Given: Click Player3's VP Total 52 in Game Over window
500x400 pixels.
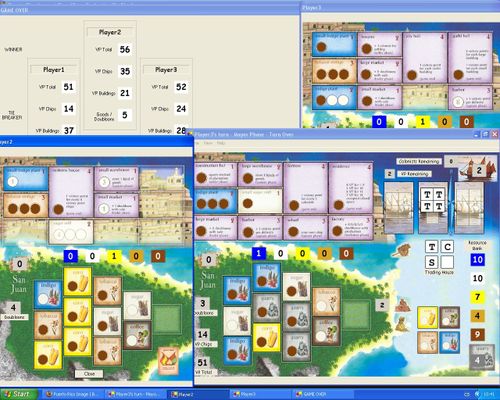Looking at the screenshot, I should tap(181, 87).
